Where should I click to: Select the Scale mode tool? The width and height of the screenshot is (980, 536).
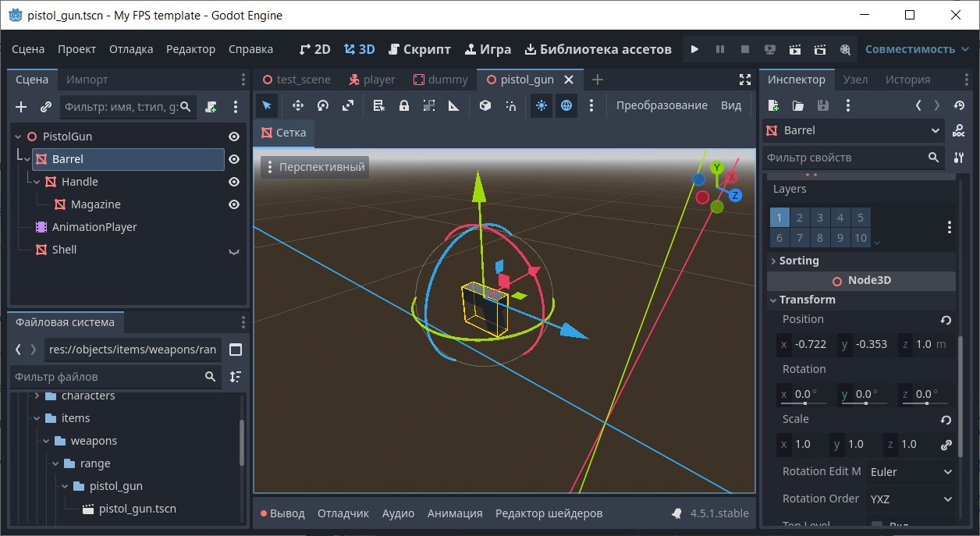coord(348,105)
